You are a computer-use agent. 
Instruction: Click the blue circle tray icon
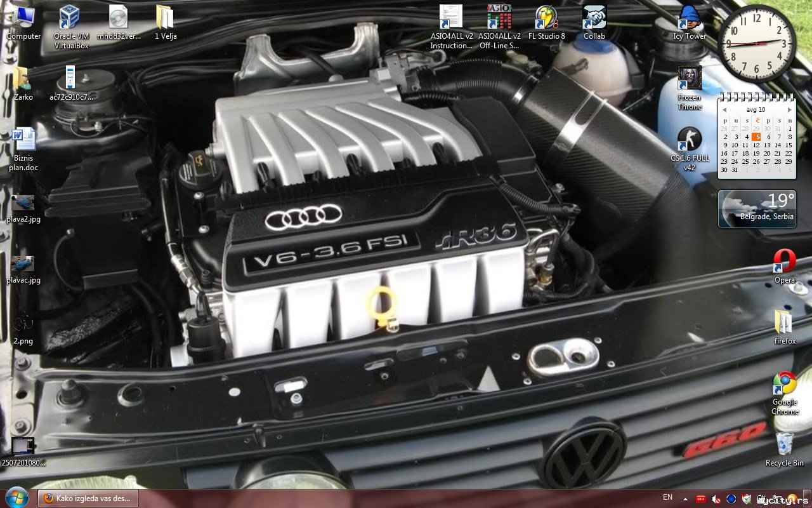[x=731, y=498]
